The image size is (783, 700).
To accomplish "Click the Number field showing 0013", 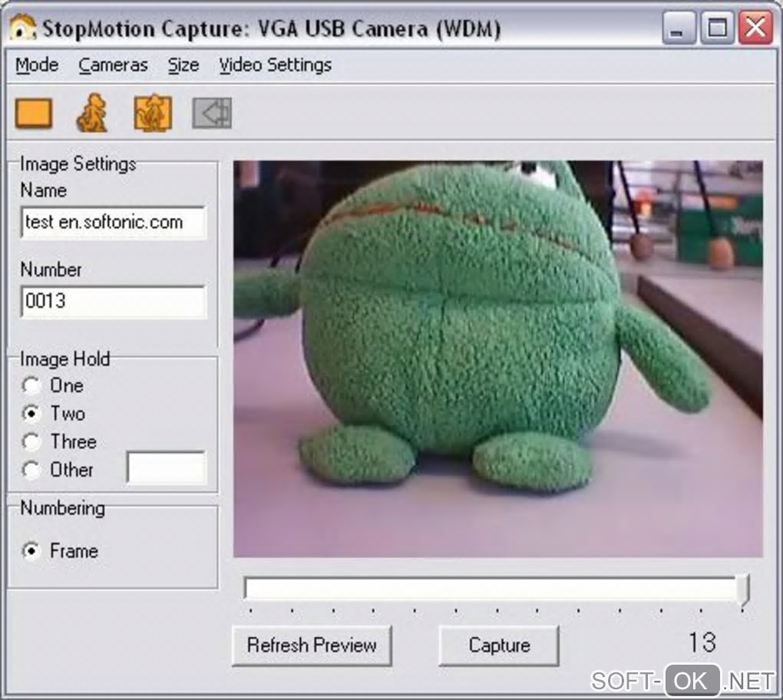I will (114, 302).
